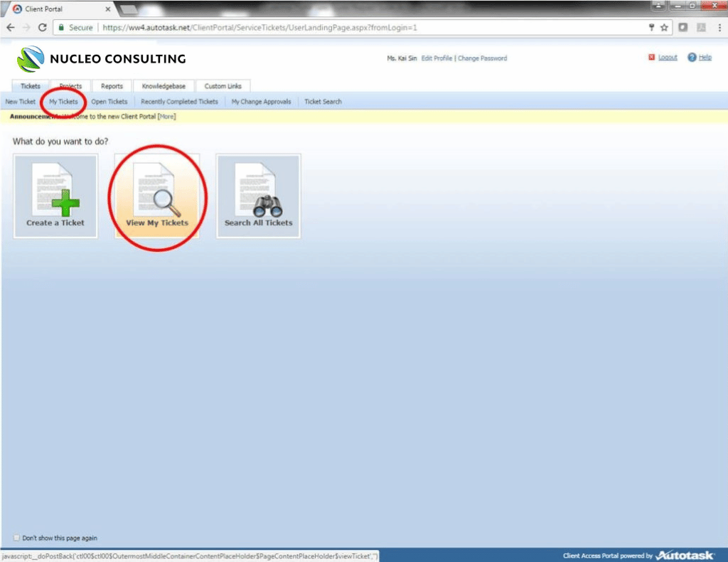The height and width of the screenshot is (562, 728).
Task: Bookmark page with star icon
Action: click(x=664, y=27)
